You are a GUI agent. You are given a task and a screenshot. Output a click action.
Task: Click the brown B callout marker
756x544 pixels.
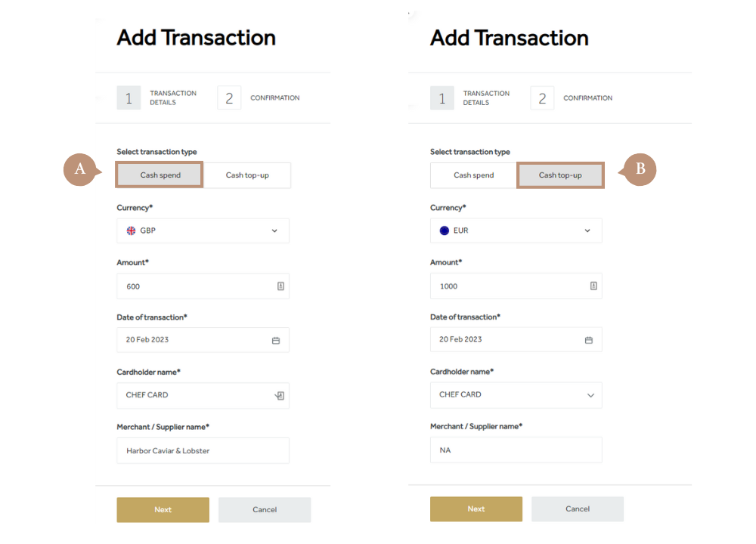pyautogui.click(x=640, y=169)
